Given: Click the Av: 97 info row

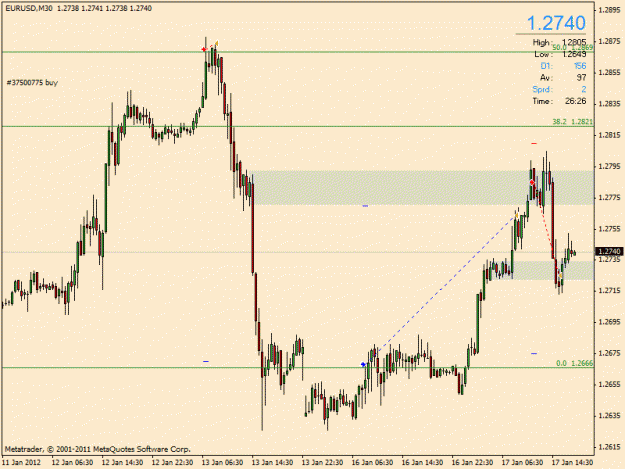Looking at the screenshot, I should coord(563,77).
